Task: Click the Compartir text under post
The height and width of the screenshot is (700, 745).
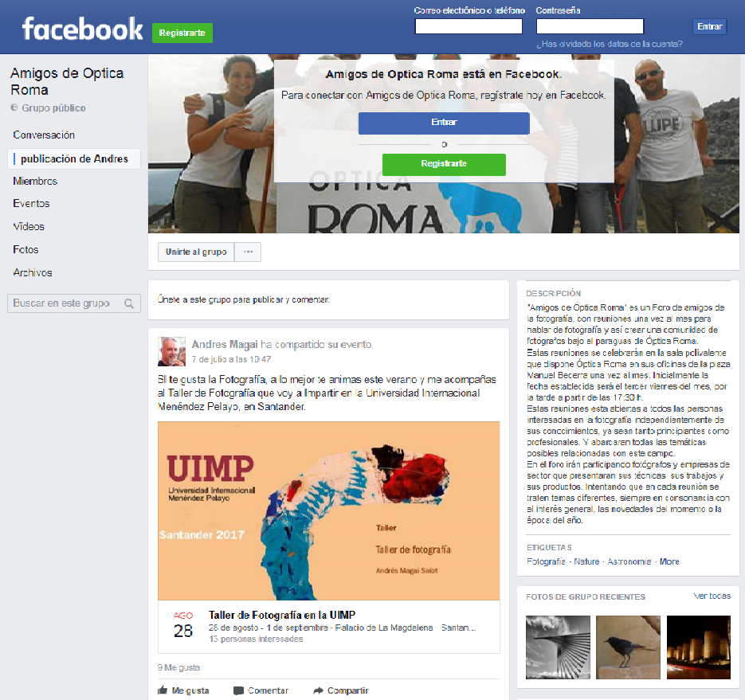Action: (347, 690)
